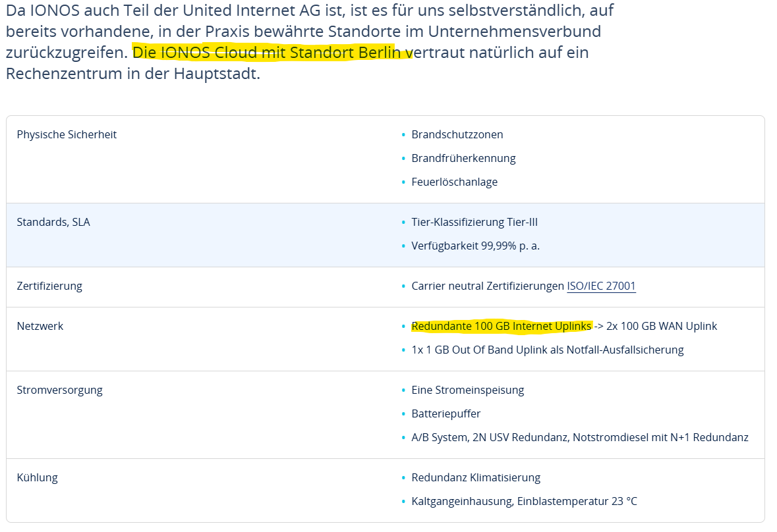Image resolution: width=777 pixels, height=532 pixels.
Task: Click 'Verfügbarkeit 99,99% p. a.' entry
Action: point(475,246)
